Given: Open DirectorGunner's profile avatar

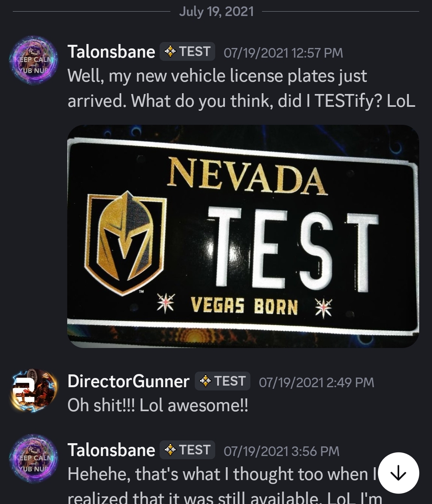Looking at the screenshot, I should (x=34, y=390).
